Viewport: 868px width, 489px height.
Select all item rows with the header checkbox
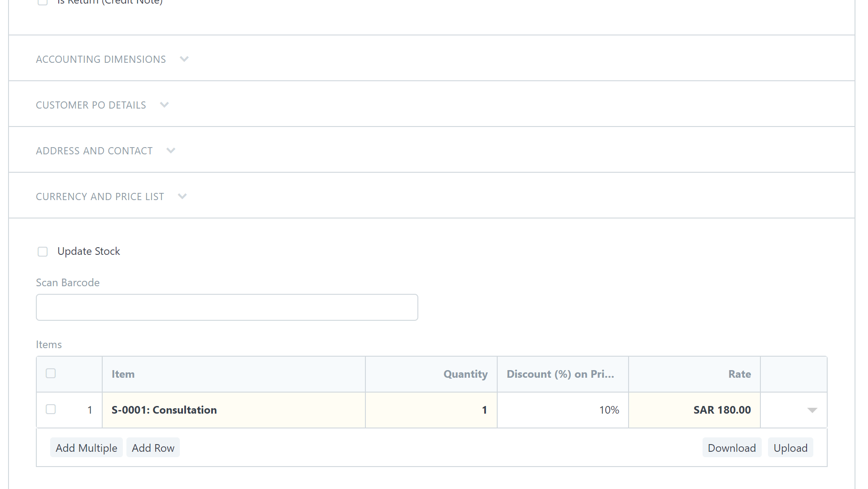51,373
